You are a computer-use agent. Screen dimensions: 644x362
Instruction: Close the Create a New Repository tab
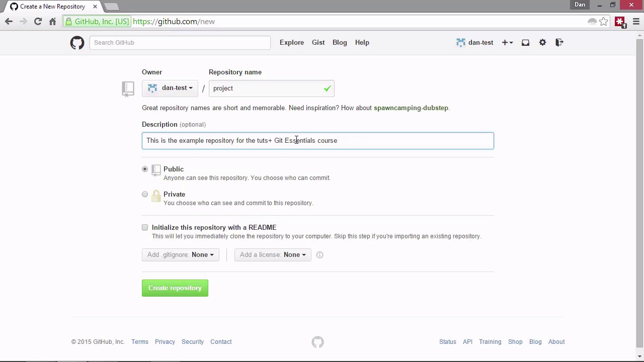click(95, 7)
